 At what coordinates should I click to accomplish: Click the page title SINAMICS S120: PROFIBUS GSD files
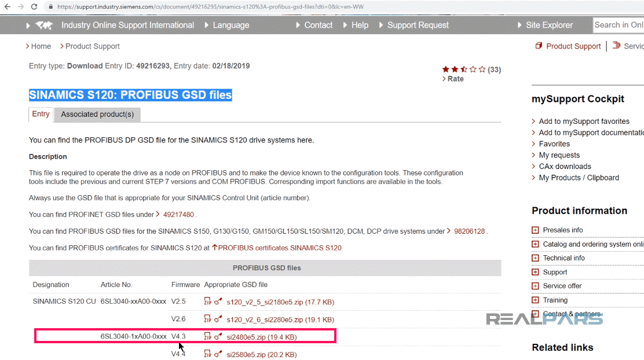coord(130,95)
